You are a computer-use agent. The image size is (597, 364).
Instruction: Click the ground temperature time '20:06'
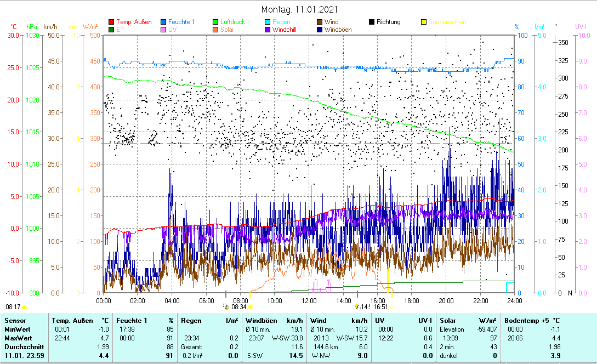point(515,338)
